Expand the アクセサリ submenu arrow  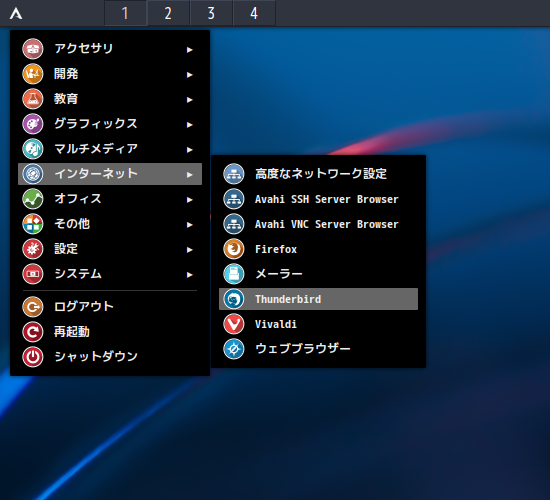(x=190, y=49)
